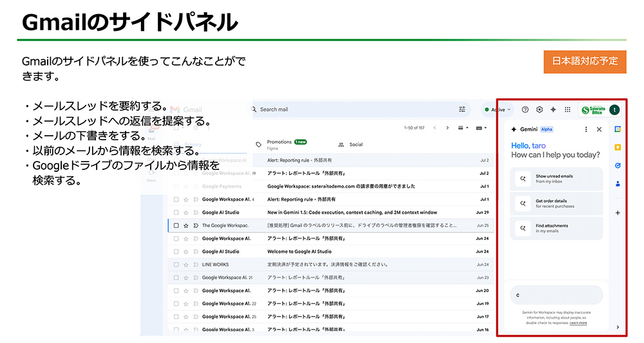This screenshot has width=644, height=343.
Task: Check the Welcome to Google AI Studio checkbox
Action: coord(176,252)
